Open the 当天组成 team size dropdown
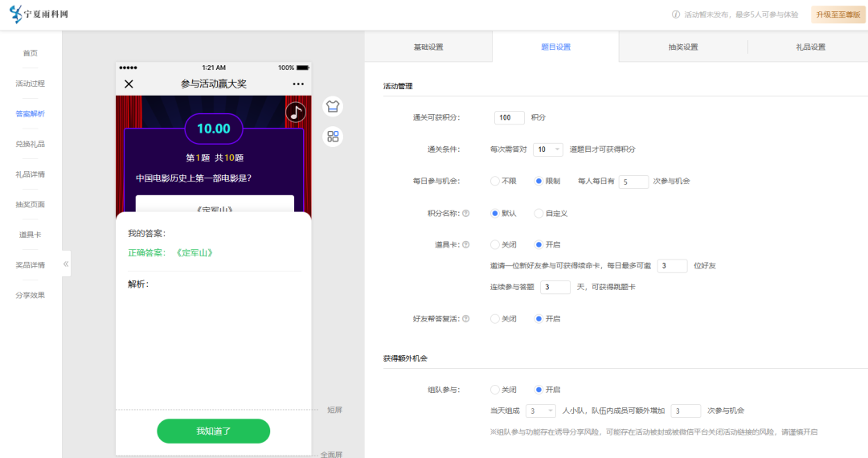Image resolution: width=868 pixels, height=458 pixels. (x=540, y=411)
